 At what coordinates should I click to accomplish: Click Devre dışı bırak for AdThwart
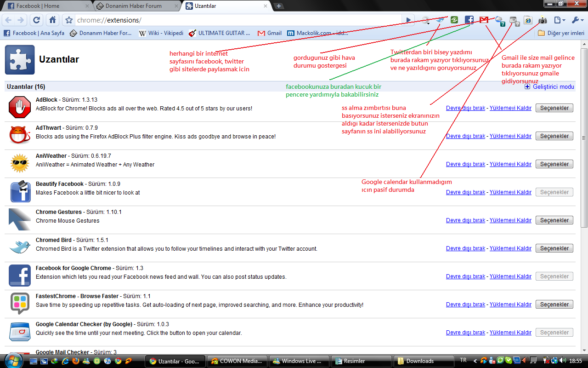pos(465,136)
